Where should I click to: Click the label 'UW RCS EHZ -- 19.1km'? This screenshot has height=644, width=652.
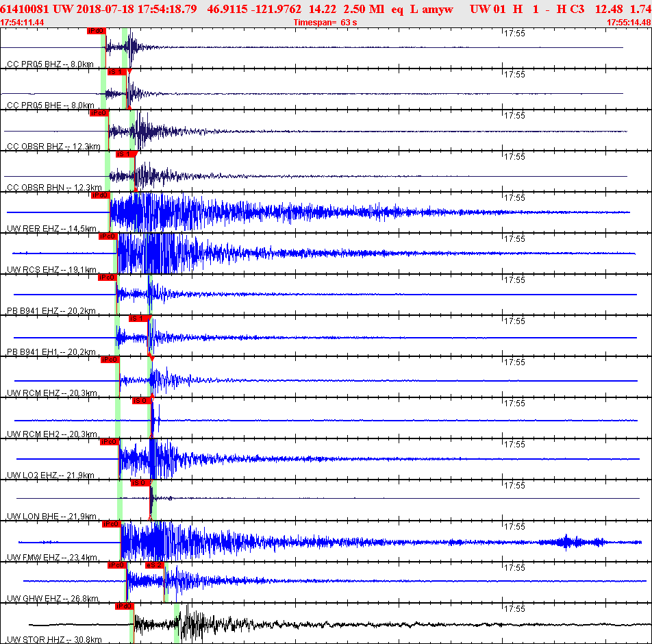pyautogui.click(x=51, y=270)
